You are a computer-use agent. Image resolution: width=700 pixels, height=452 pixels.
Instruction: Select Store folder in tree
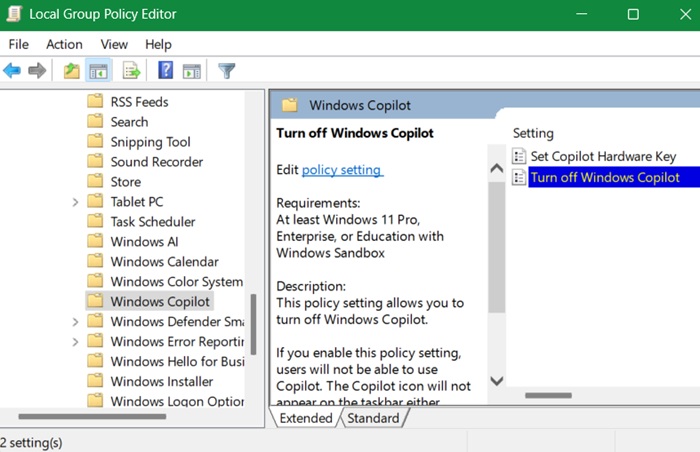(x=125, y=182)
